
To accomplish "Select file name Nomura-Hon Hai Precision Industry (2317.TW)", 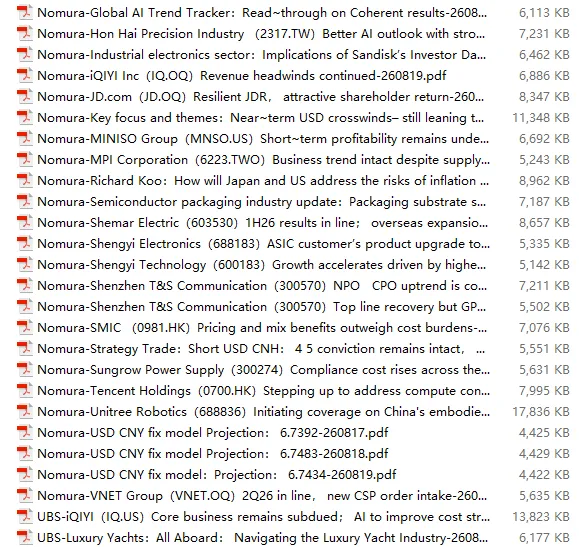I will (261, 34).
